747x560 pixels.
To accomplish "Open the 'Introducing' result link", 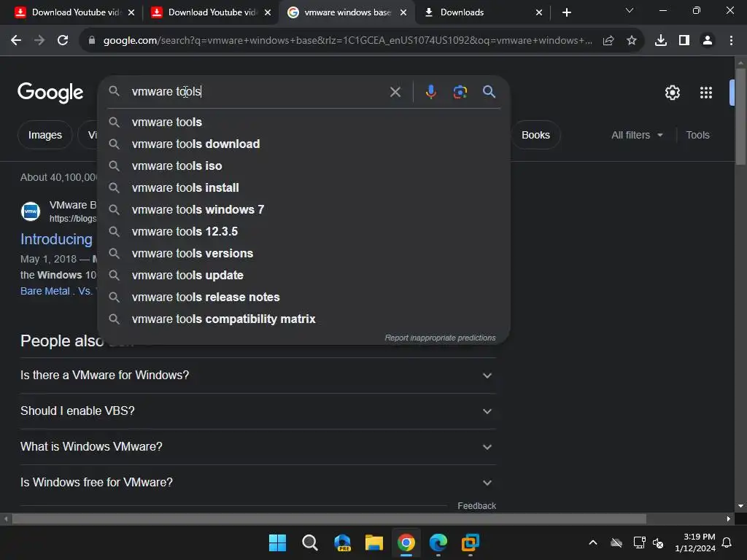I will coord(56,239).
